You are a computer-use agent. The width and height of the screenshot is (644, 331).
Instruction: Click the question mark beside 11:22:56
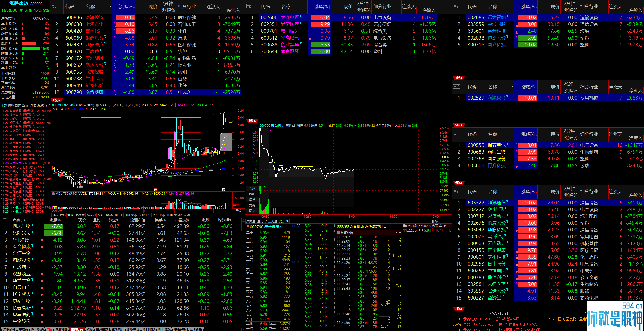tap(422, 230)
